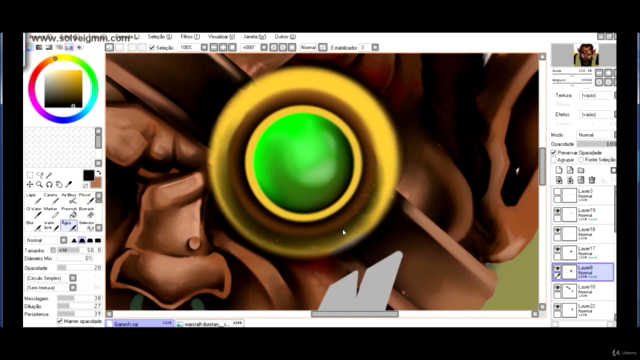
Task: Click the Ganesh.sai document tab
Action: [139, 324]
